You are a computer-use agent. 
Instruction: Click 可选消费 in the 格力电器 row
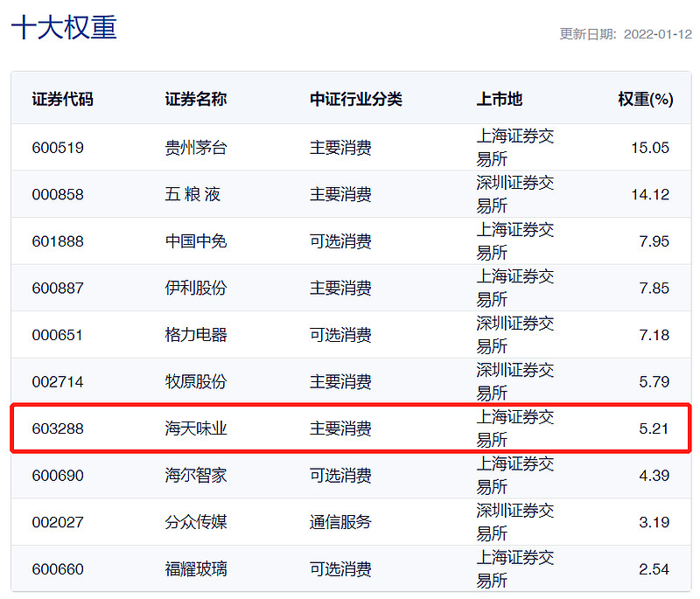(340, 335)
